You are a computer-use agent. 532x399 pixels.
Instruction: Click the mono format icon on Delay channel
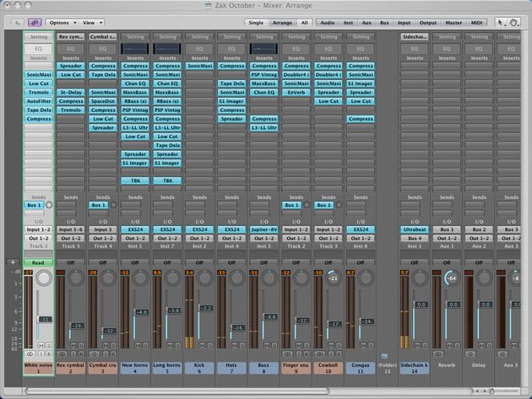[470, 354]
